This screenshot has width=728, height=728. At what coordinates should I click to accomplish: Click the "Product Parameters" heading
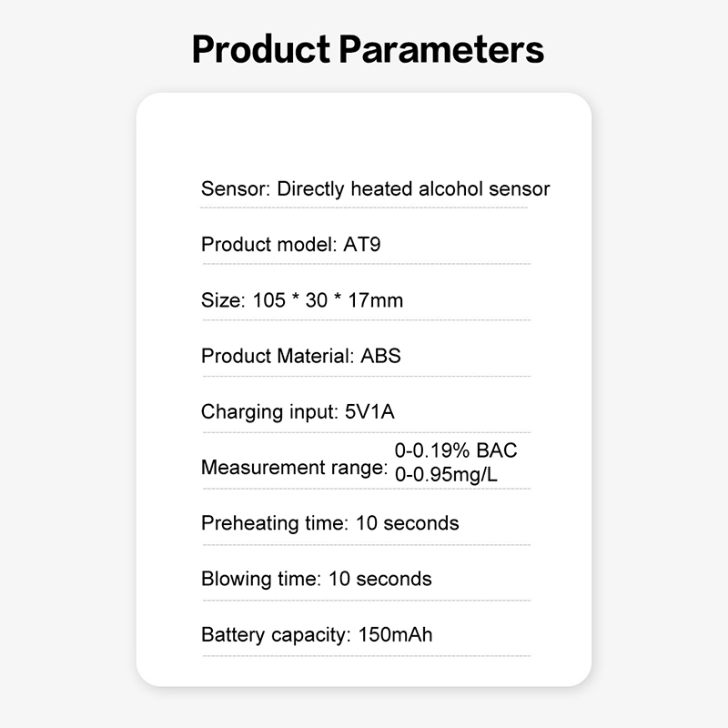coord(368,49)
